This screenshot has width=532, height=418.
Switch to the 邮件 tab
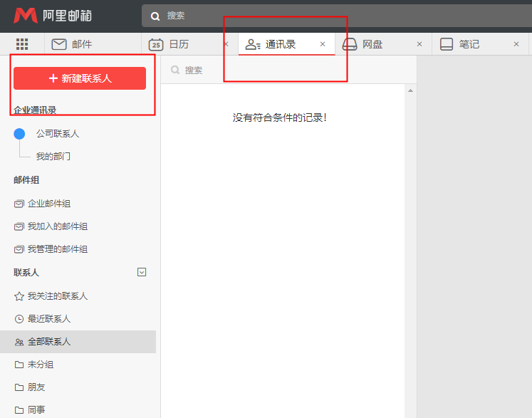[x=81, y=44]
